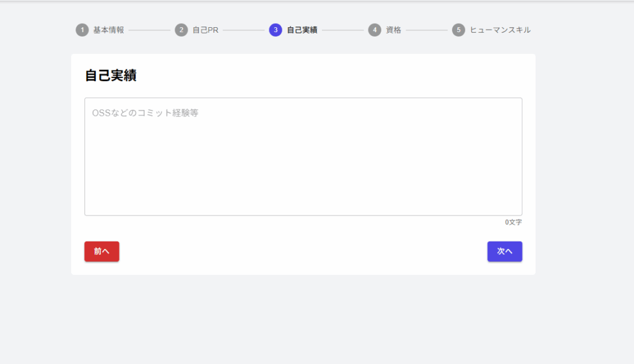The width and height of the screenshot is (634, 364).
Task: Select the 自己実績 step label in stepper
Action: [x=302, y=30]
